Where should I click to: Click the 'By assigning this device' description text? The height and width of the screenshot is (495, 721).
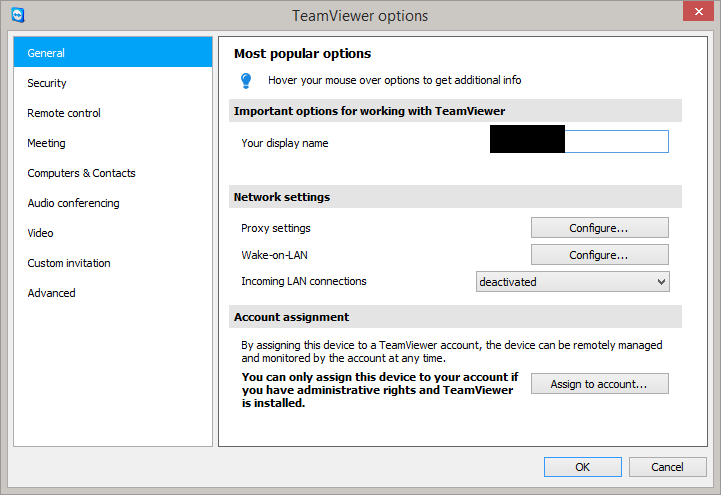452,352
